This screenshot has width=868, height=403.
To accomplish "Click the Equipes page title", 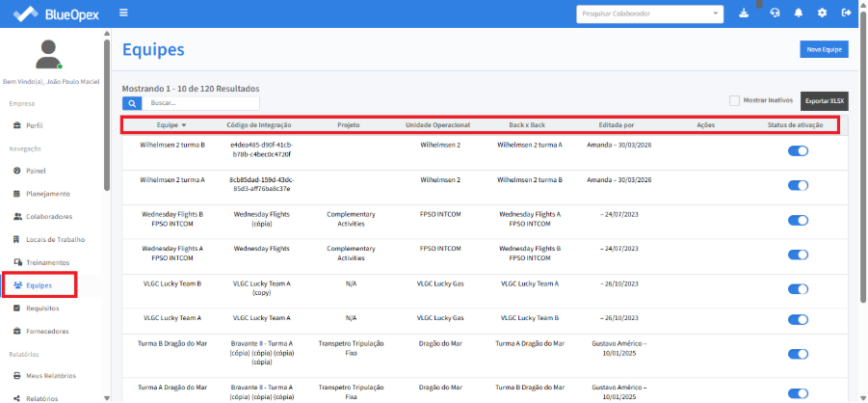I will (x=153, y=49).
